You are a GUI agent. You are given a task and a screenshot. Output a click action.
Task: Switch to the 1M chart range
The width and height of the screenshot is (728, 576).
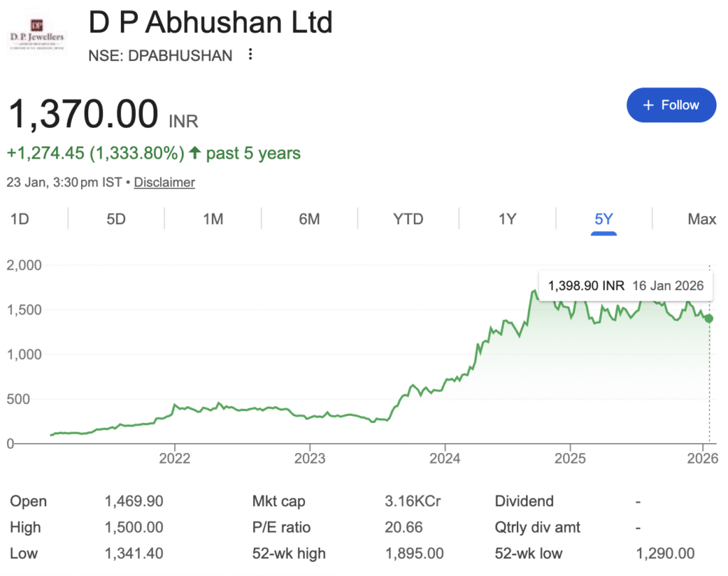coord(213,219)
